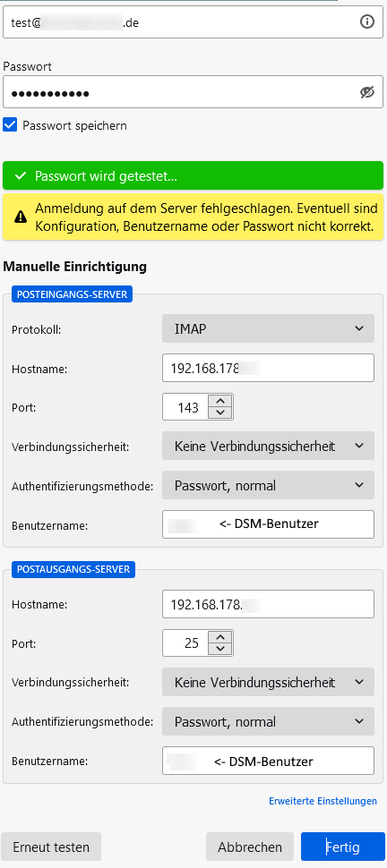The image size is (387, 868).
Task: Focus the outgoing server Hostname field
Action: 269,603
